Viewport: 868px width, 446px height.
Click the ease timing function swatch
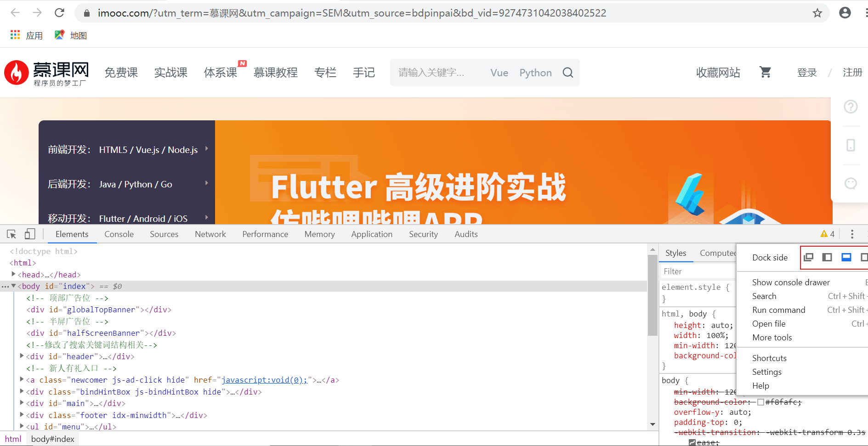click(692, 442)
